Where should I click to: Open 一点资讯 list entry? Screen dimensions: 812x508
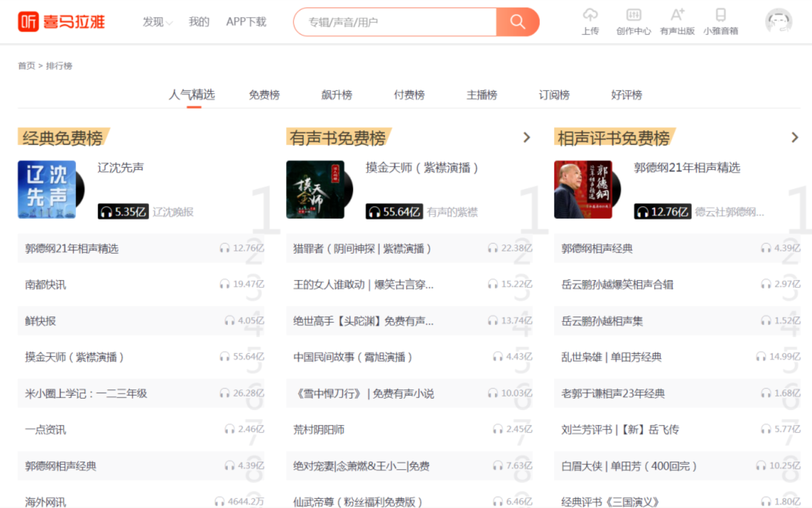point(46,430)
